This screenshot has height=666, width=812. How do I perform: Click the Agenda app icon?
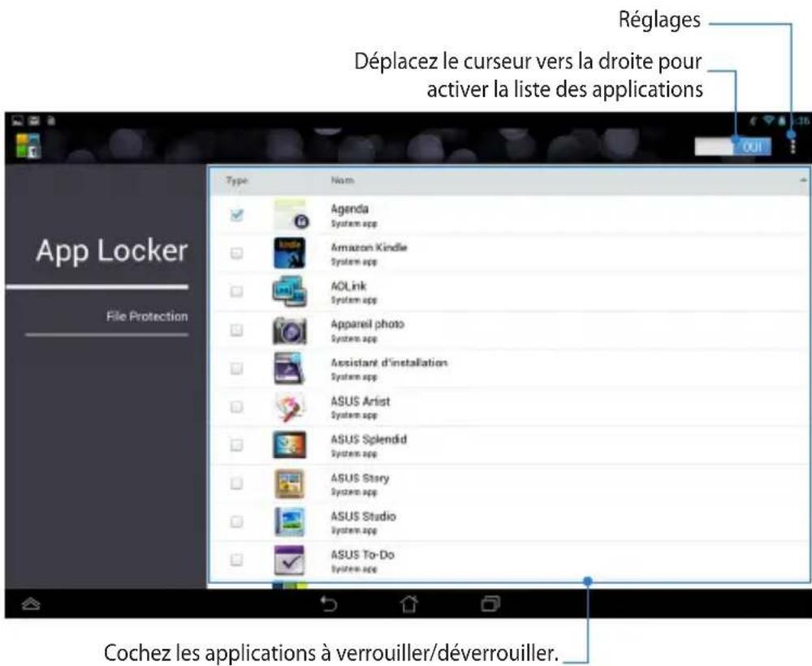point(290,214)
